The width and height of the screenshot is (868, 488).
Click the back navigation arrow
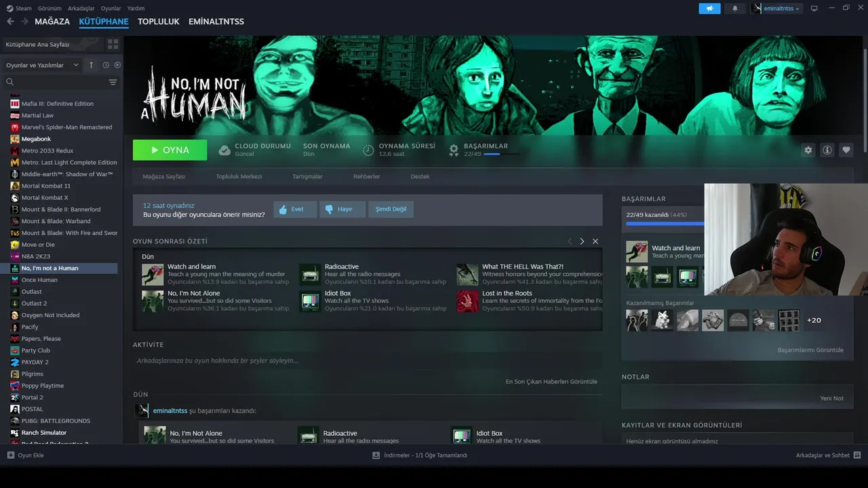10,22
